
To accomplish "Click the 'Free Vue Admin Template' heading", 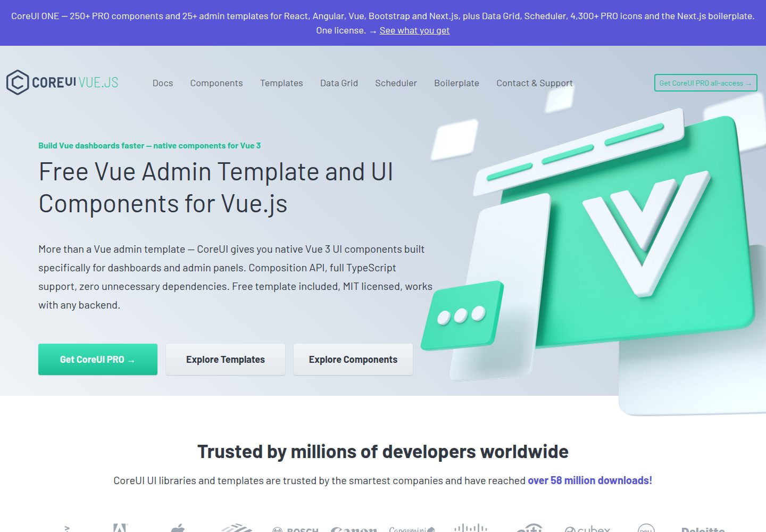I will [x=216, y=188].
